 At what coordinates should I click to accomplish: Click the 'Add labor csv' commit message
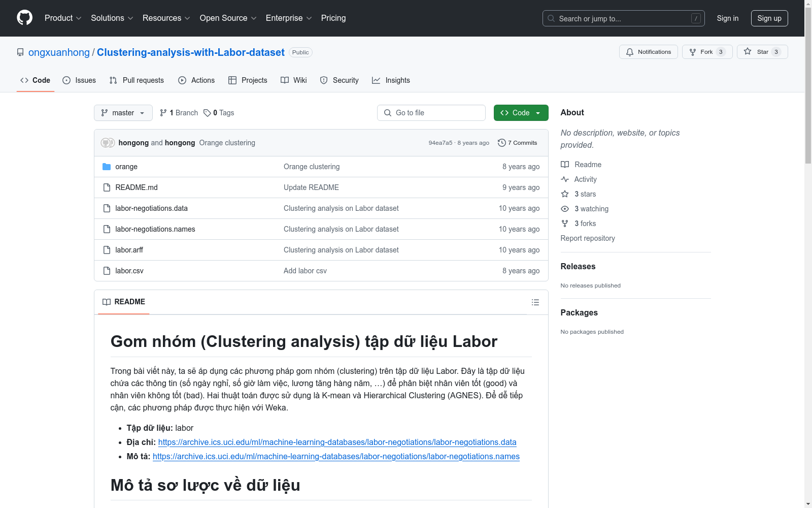(305, 271)
